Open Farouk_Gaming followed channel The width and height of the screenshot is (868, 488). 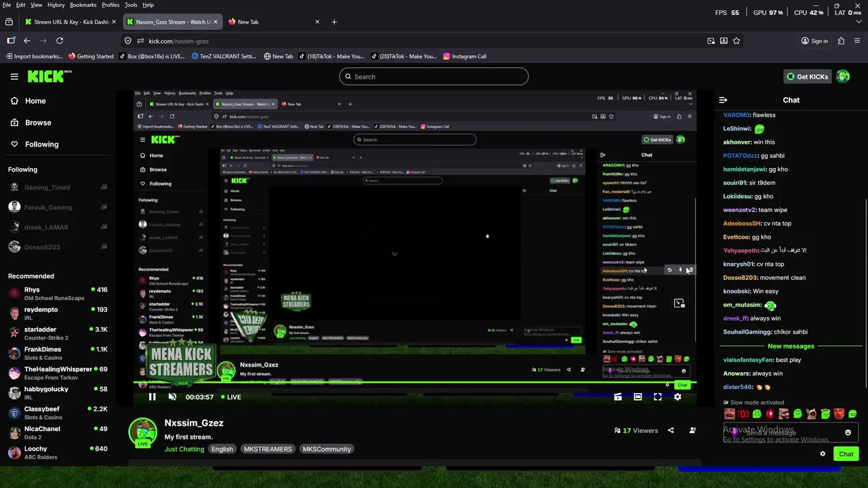(47, 207)
